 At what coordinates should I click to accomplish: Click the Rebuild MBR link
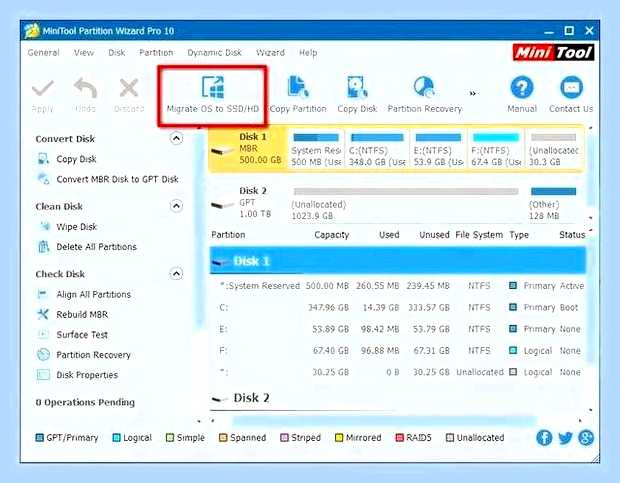pyautogui.click(x=82, y=314)
